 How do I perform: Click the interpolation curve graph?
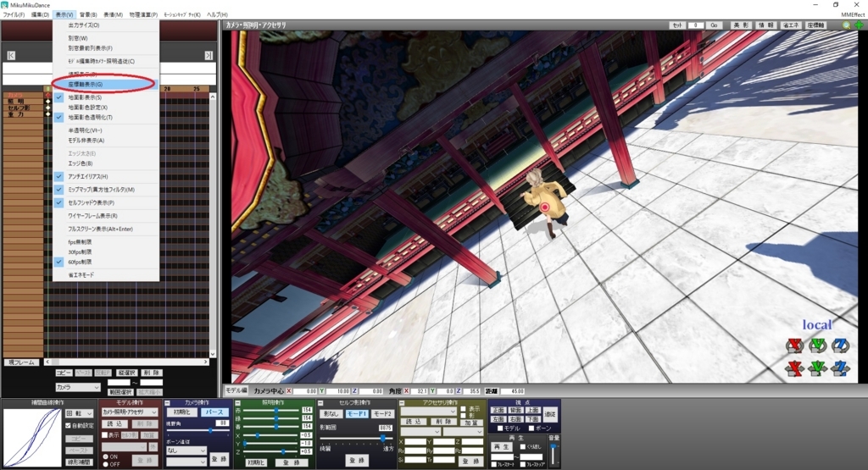[x=32, y=438]
